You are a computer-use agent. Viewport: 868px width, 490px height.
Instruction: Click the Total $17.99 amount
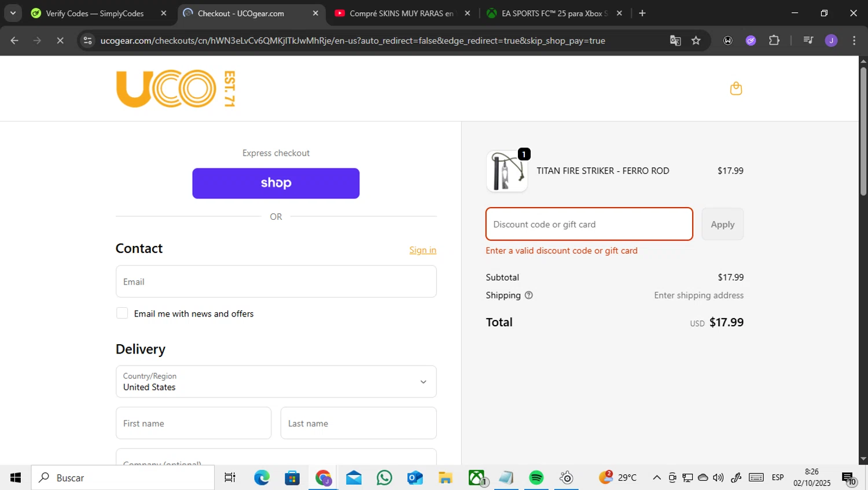(x=726, y=322)
